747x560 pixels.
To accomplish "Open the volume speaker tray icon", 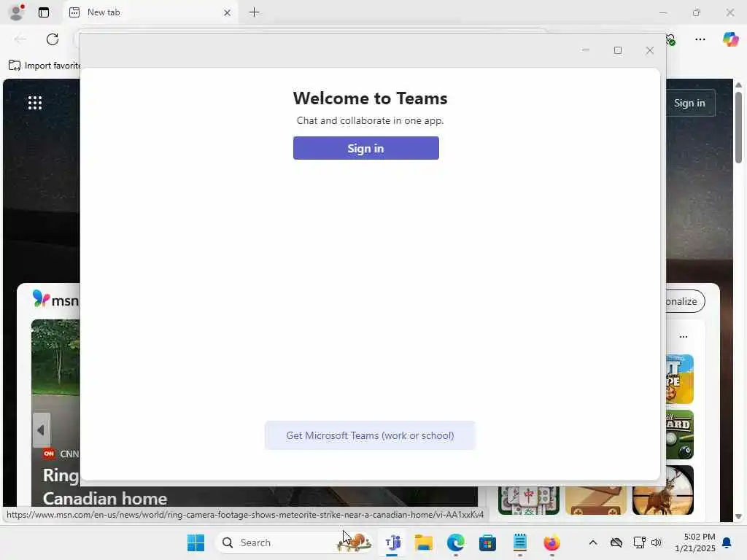I will click(x=657, y=542).
